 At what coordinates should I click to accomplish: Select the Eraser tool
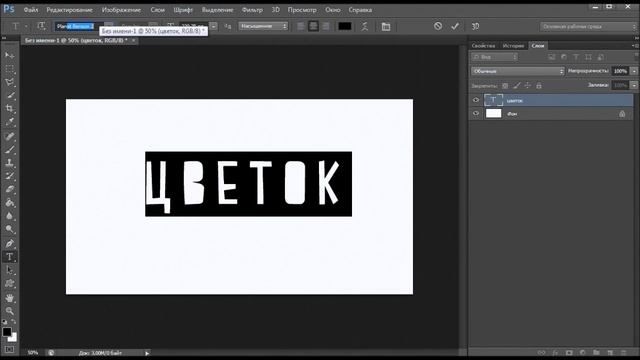click(x=10, y=189)
